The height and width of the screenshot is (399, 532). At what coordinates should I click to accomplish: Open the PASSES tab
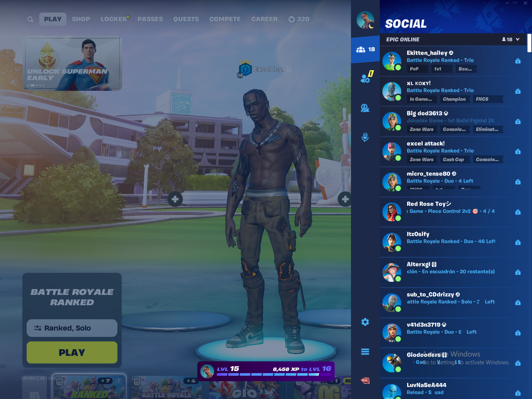tap(150, 19)
